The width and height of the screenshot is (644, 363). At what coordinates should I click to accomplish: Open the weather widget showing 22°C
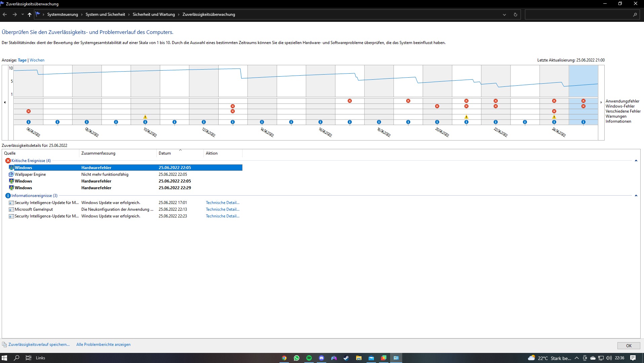click(550, 358)
